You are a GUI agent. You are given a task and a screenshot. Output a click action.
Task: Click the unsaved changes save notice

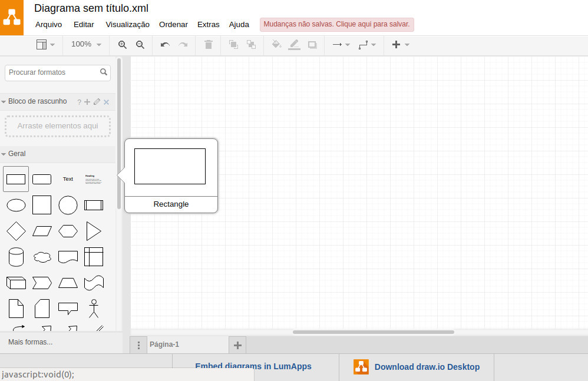(x=337, y=24)
